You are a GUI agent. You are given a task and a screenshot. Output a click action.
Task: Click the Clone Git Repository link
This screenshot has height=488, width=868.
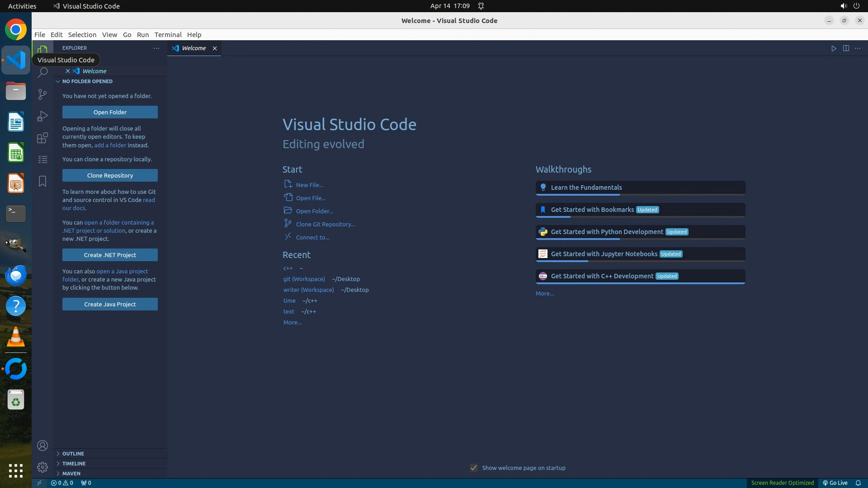(325, 224)
